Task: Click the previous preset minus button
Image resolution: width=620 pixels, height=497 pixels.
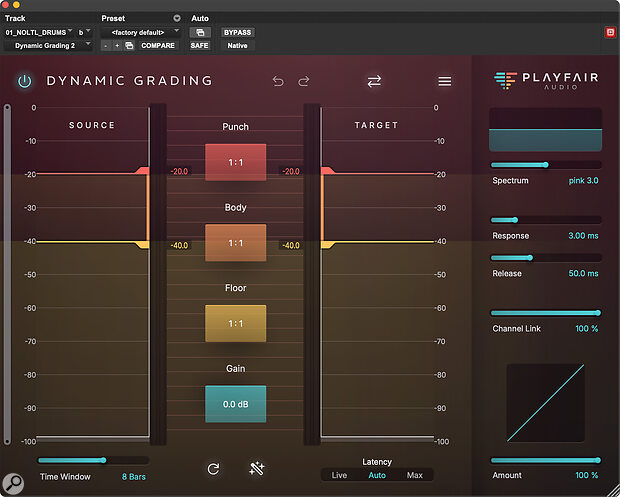Action: point(105,45)
